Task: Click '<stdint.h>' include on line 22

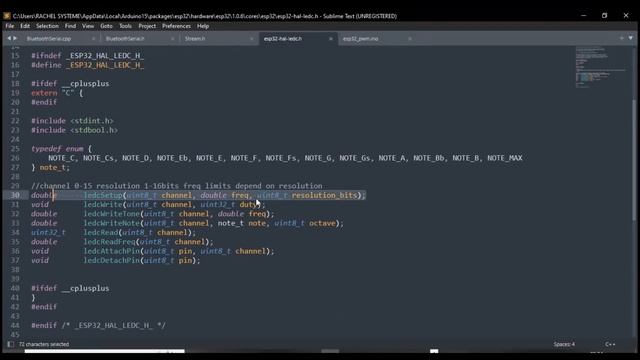Action: 92,121
